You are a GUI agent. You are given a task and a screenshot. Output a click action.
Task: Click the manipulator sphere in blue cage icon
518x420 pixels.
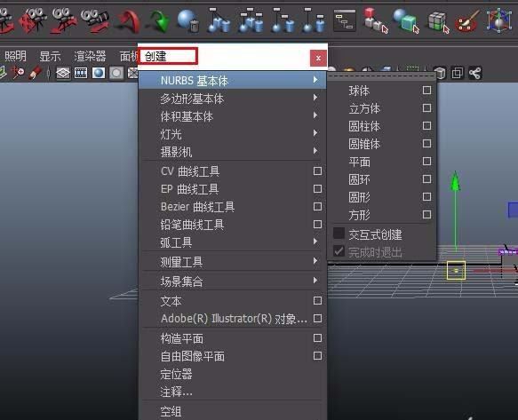pyautogui.click(x=498, y=20)
